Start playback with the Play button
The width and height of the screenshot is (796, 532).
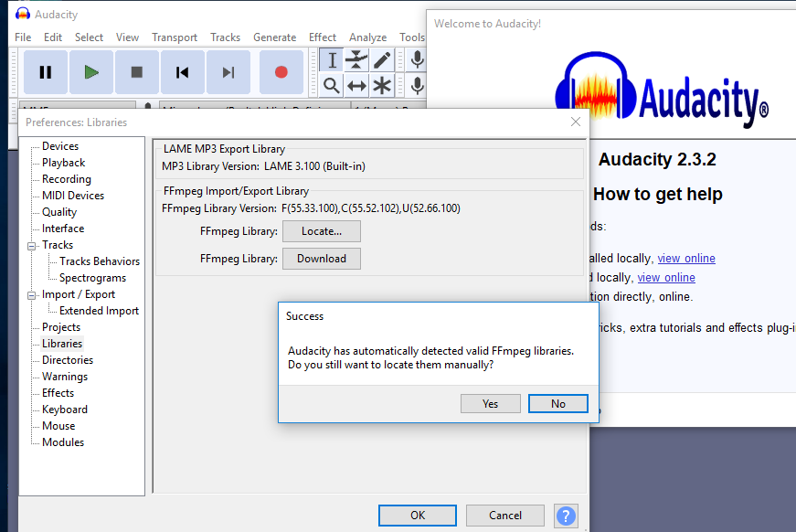pos(90,72)
